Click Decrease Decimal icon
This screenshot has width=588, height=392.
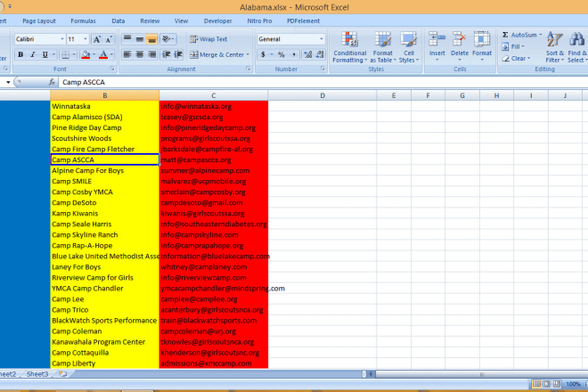[x=320, y=54]
